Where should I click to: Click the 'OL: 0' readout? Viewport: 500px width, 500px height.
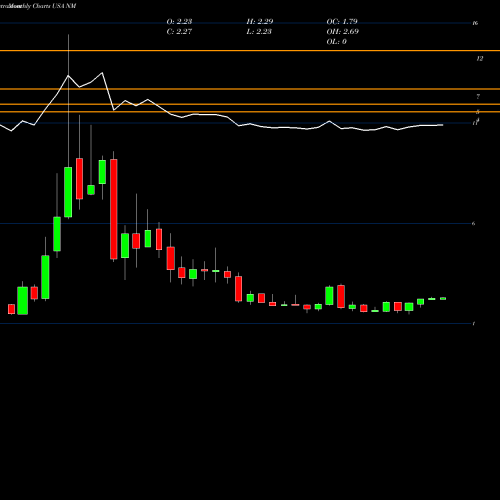(x=337, y=41)
